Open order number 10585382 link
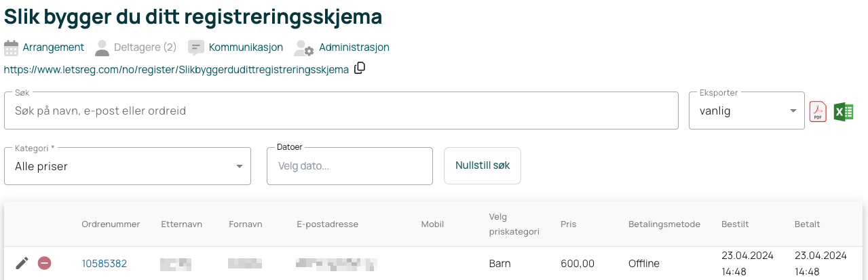This screenshot has height=280, width=868. click(x=105, y=264)
